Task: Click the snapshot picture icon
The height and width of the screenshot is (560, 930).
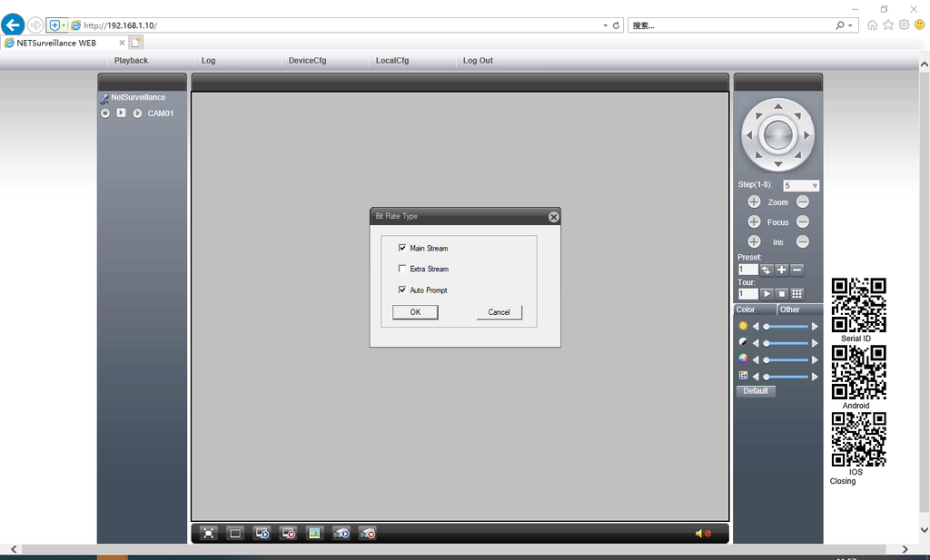Action: click(314, 534)
